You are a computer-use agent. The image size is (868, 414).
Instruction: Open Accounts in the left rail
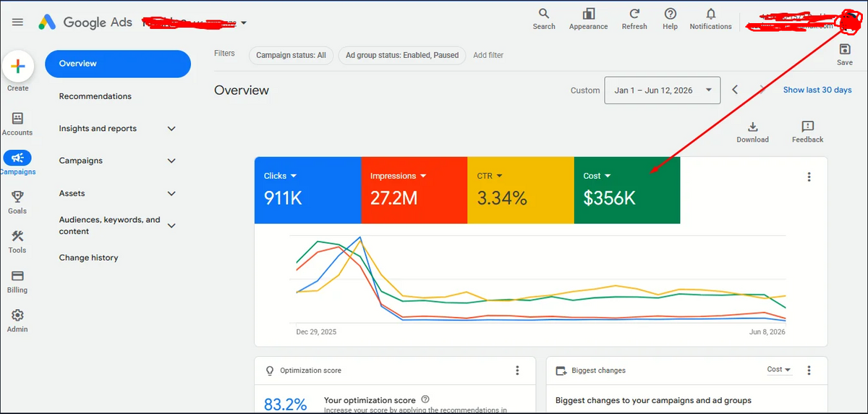click(x=17, y=118)
